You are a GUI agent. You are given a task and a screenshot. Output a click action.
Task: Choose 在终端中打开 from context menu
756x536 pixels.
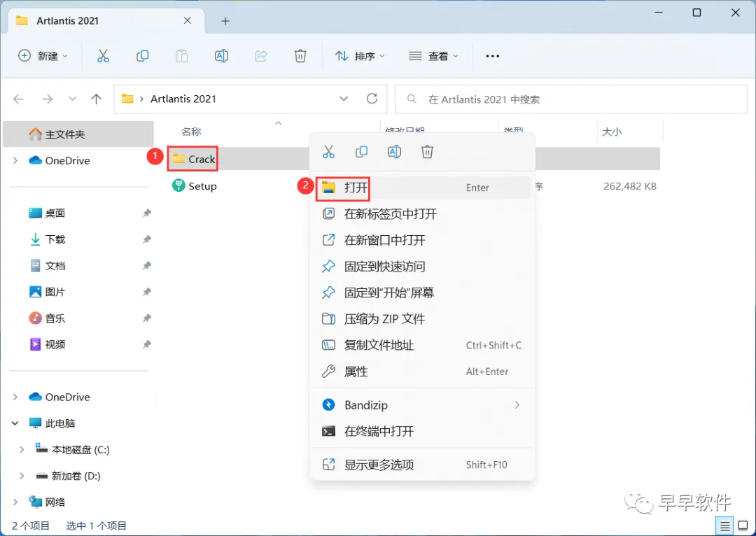[421, 432]
